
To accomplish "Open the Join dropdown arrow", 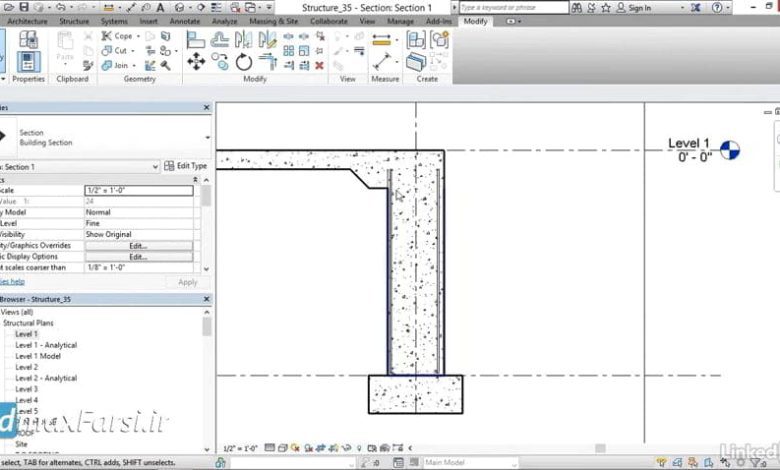I will tap(134, 66).
